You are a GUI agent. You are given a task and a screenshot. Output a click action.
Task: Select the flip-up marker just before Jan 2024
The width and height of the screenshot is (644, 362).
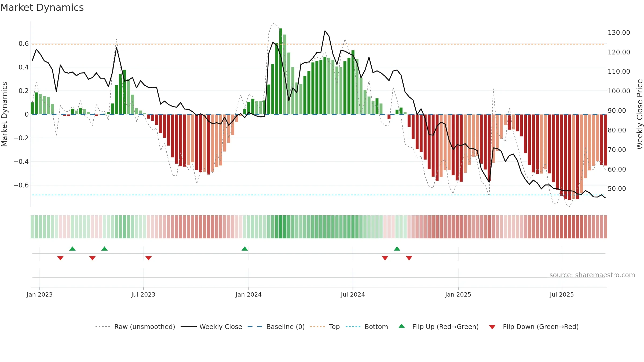click(245, 249)
